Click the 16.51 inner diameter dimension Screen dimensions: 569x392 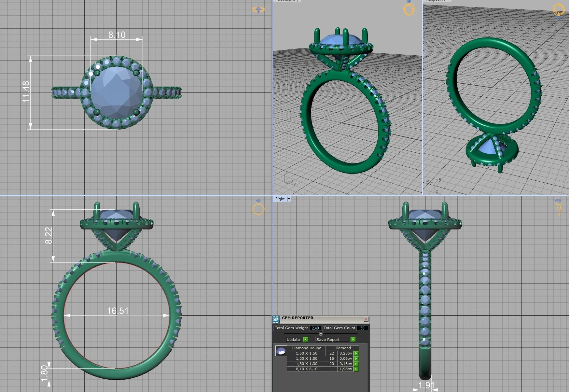(x=118, y=311)
